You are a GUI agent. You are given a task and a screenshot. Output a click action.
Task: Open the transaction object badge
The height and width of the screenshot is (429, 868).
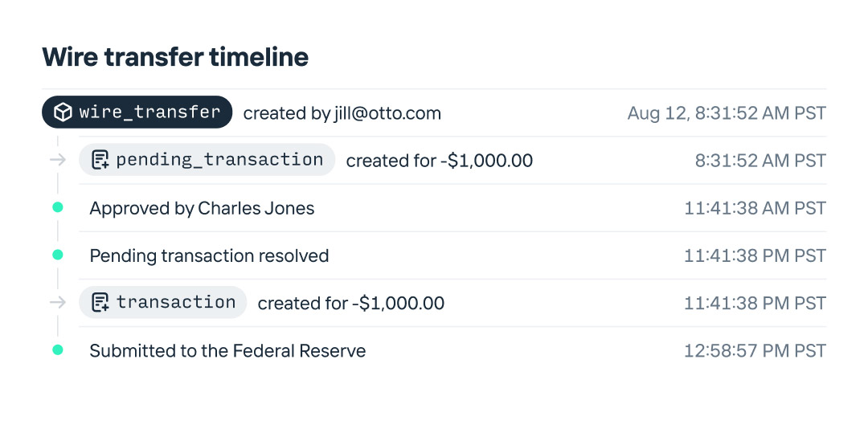[x=163, y=303]
